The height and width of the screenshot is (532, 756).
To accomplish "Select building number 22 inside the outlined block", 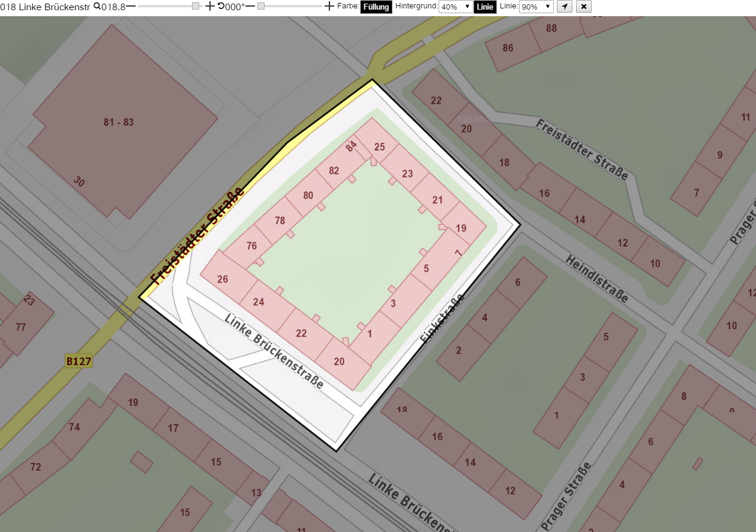I will click(301, 333).
